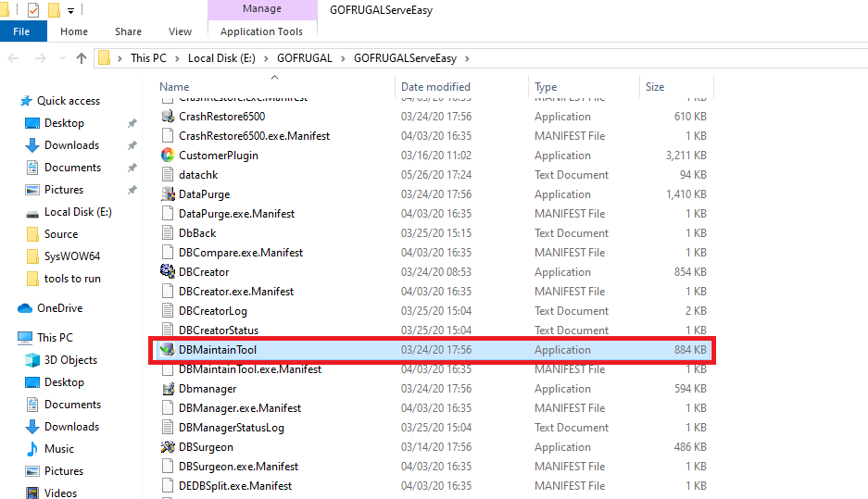868x499 pixels.
Task: Click the Local Disk (E:) drive icon
Action: 32,213
